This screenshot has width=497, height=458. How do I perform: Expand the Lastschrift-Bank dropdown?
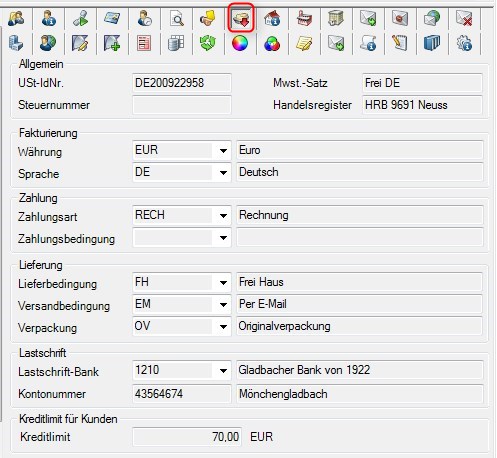pos(223,370)
